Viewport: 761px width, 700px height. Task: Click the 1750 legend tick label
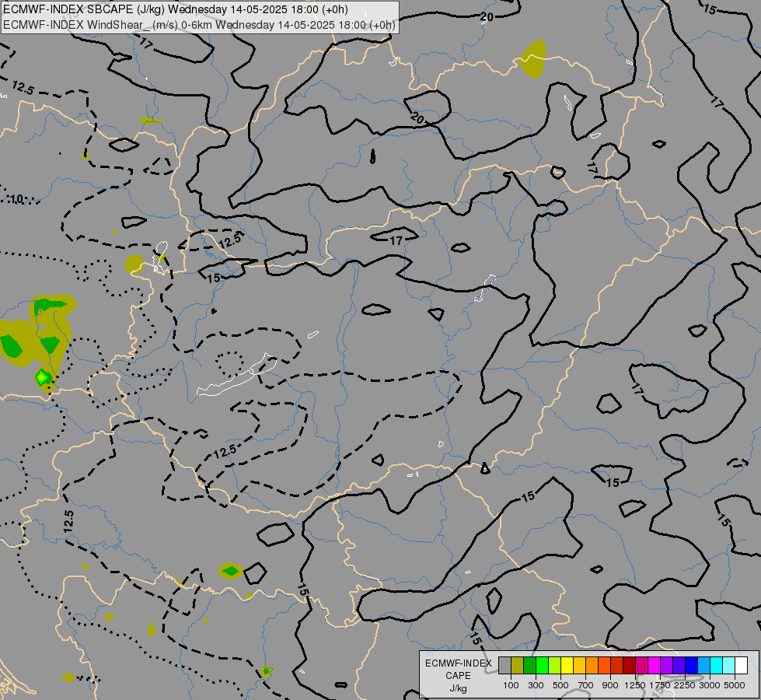tap(660, 685)
